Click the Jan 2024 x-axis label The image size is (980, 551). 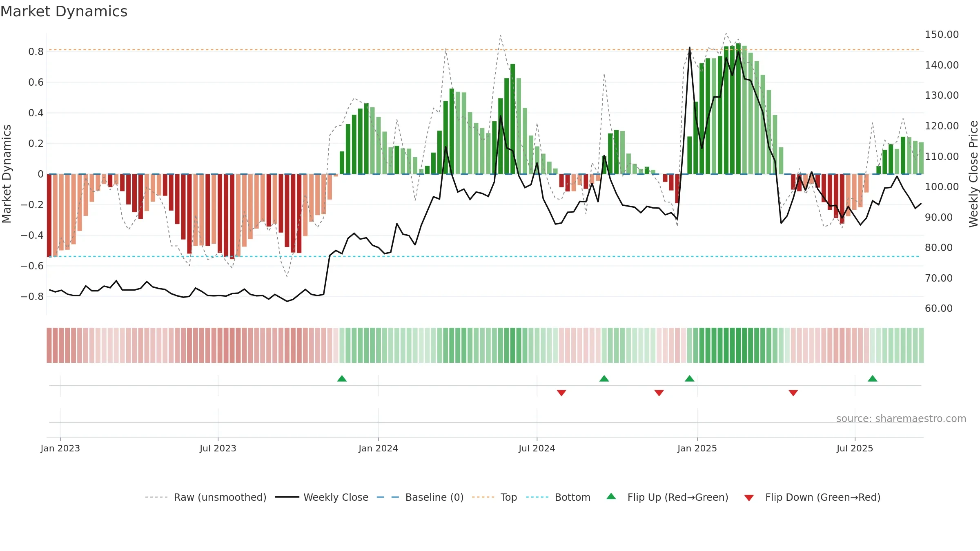379,448
